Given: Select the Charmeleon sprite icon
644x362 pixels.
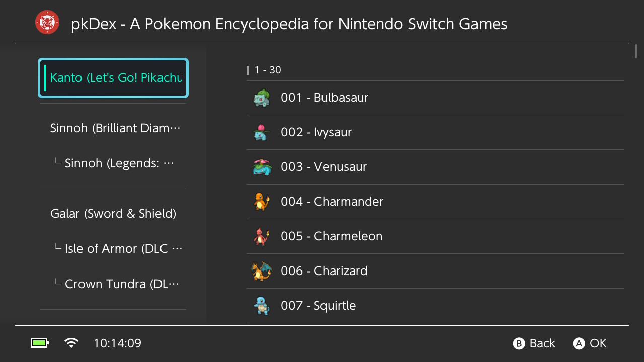Looking at the screenshot, I should 262,236.
